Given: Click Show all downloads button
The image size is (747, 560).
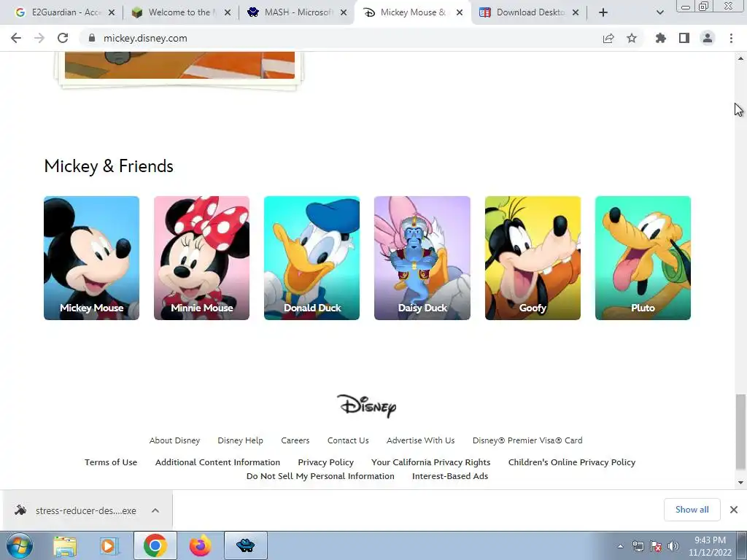Looking at the screenshot, I should pos(692,510).
